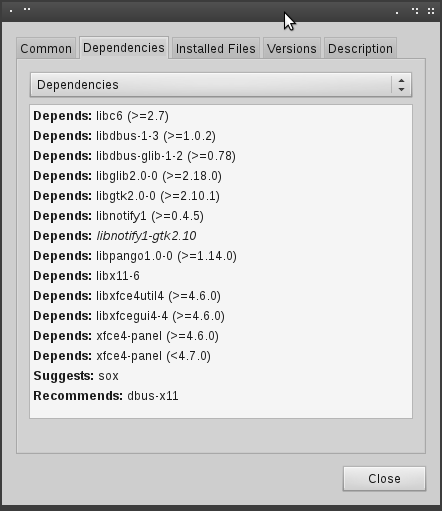Expand the Dependencies combo box
Viewport: 442px width, 511px height.
221,85
